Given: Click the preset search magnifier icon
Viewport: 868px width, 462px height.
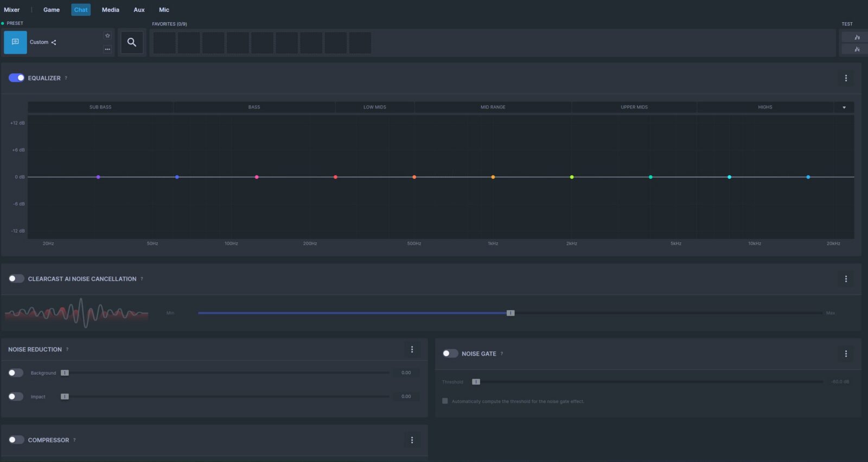Looking at the screenshot, I should point(131,42).
